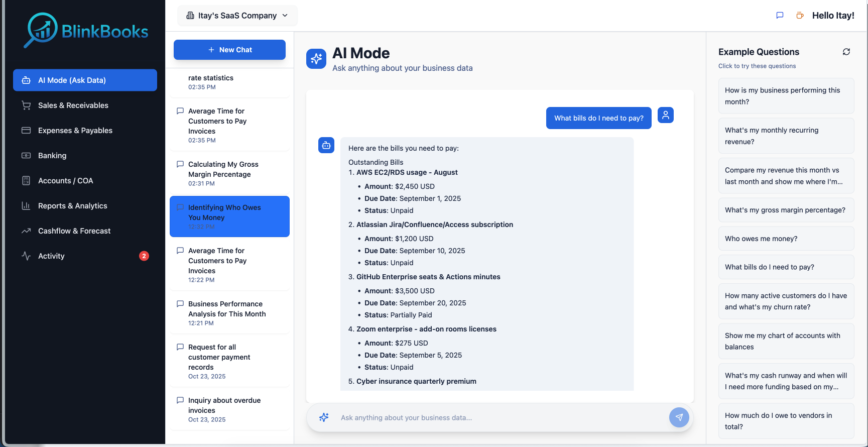Viewport: 868px width, 447px height.
Task: Open Itay's SaaS Company dropdown
Action: tap(237, 16)
